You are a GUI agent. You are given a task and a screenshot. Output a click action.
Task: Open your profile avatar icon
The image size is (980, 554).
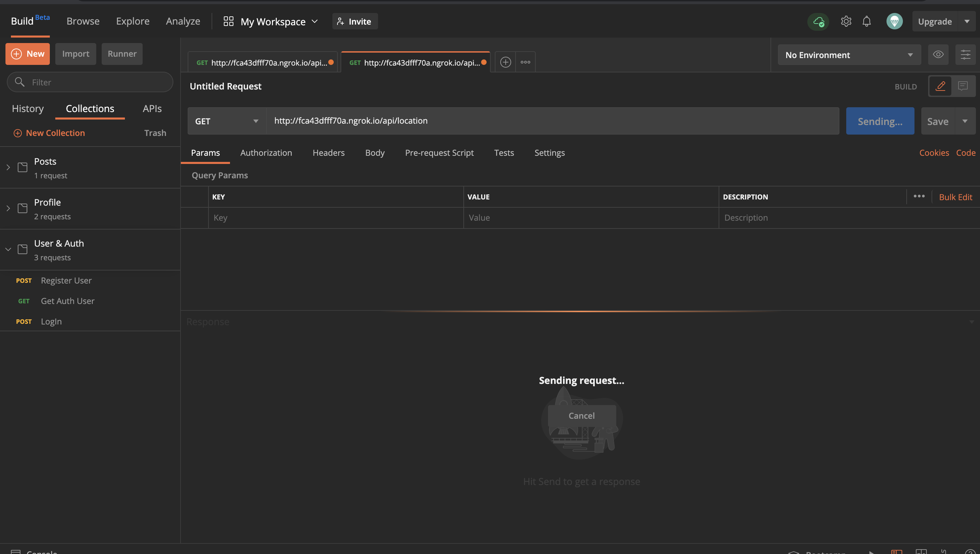894,21
